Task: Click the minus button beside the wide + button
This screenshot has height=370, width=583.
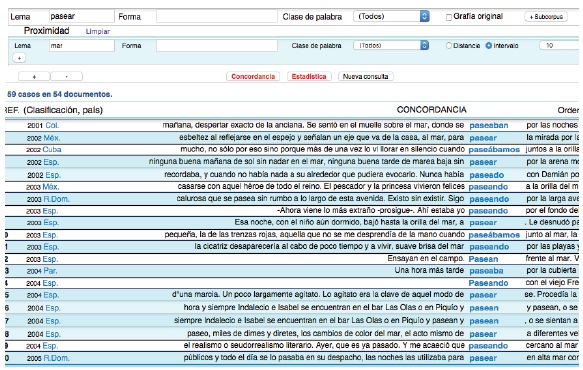Action: tap(67, 77)
